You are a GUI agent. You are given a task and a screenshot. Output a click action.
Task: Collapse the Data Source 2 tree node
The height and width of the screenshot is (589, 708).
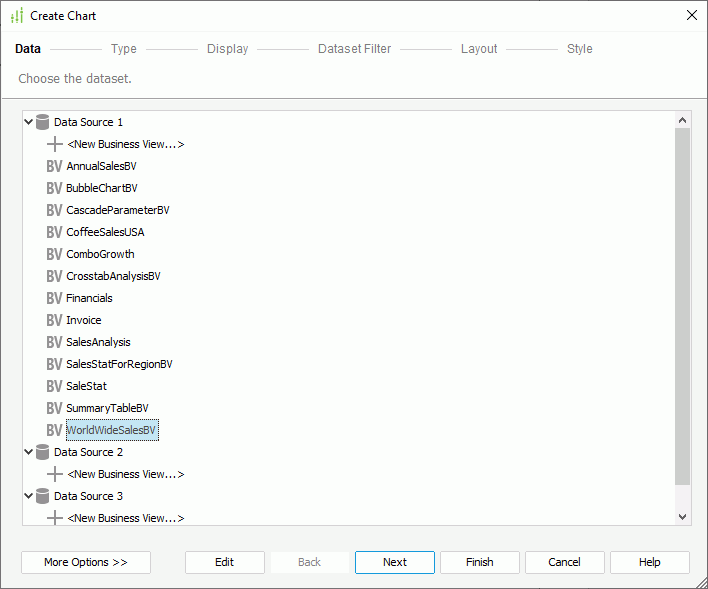click(29, 452)
